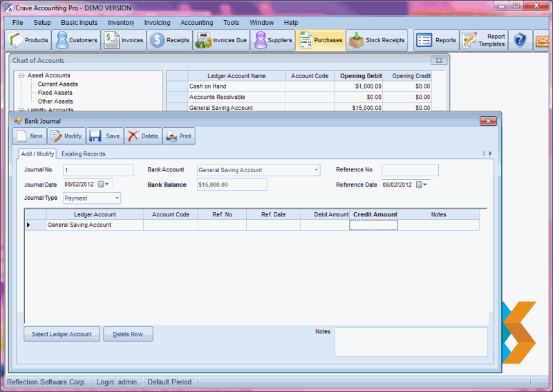
Task: Open the Inventory menu
Action: coord(121,23)
